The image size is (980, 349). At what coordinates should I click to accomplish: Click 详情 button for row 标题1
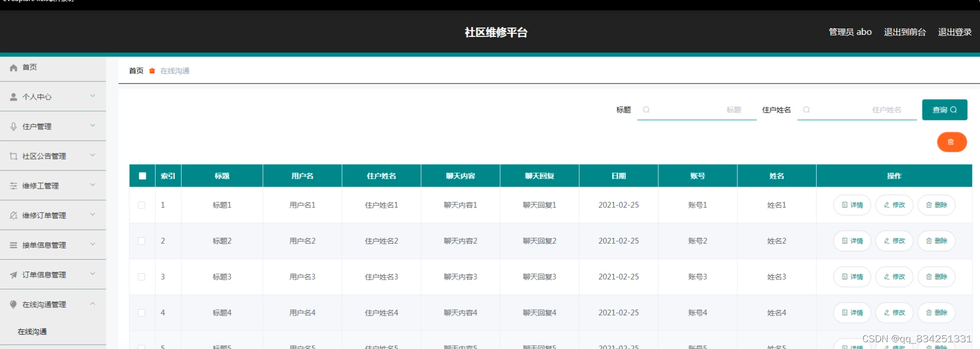point(852,205)
